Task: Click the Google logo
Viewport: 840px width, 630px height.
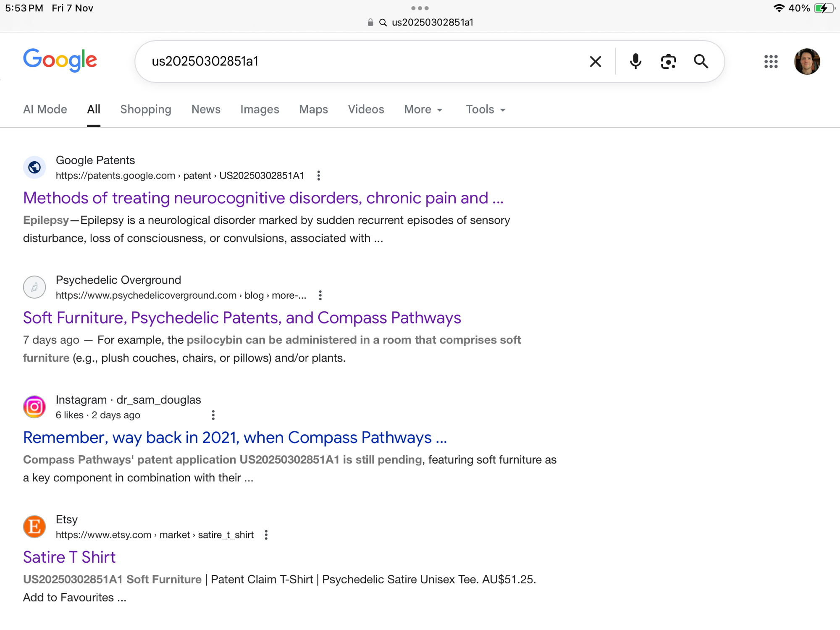Action: click(60, 60)
